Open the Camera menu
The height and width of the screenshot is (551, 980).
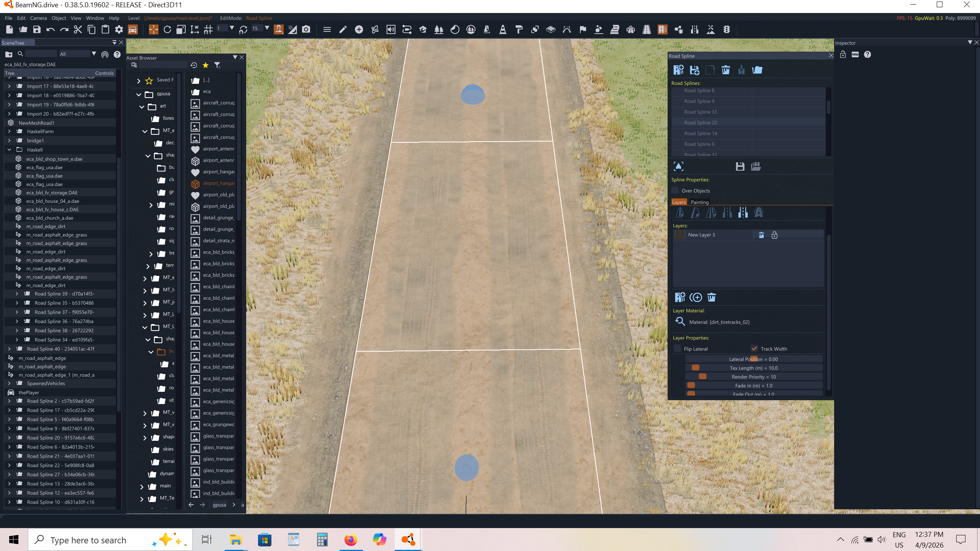38,18
